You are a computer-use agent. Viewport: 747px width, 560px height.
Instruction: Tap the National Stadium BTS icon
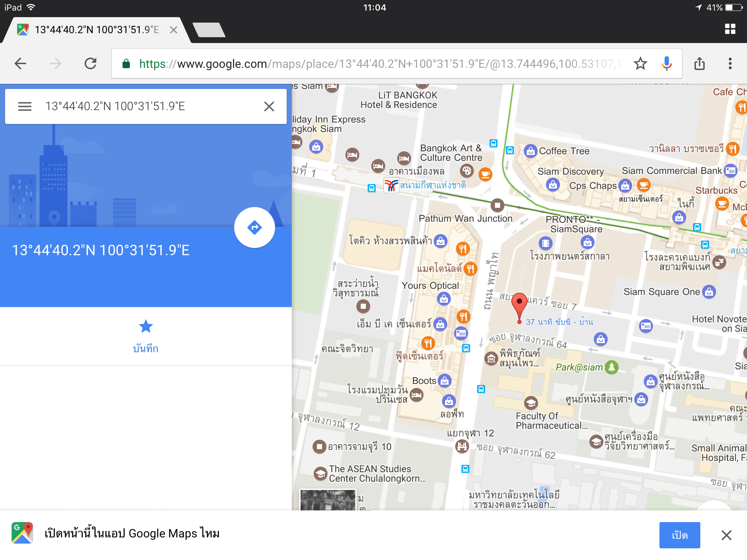[391, 186]
